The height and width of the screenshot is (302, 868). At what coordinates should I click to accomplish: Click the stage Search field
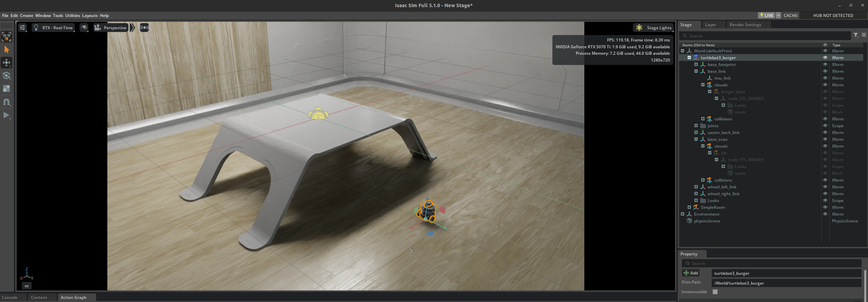765,36
